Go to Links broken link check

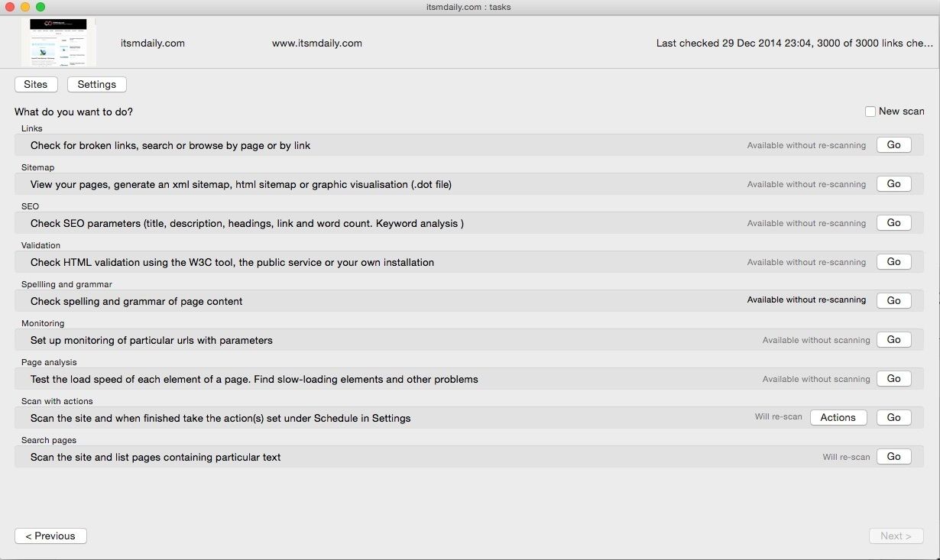(x=893, y=145)
